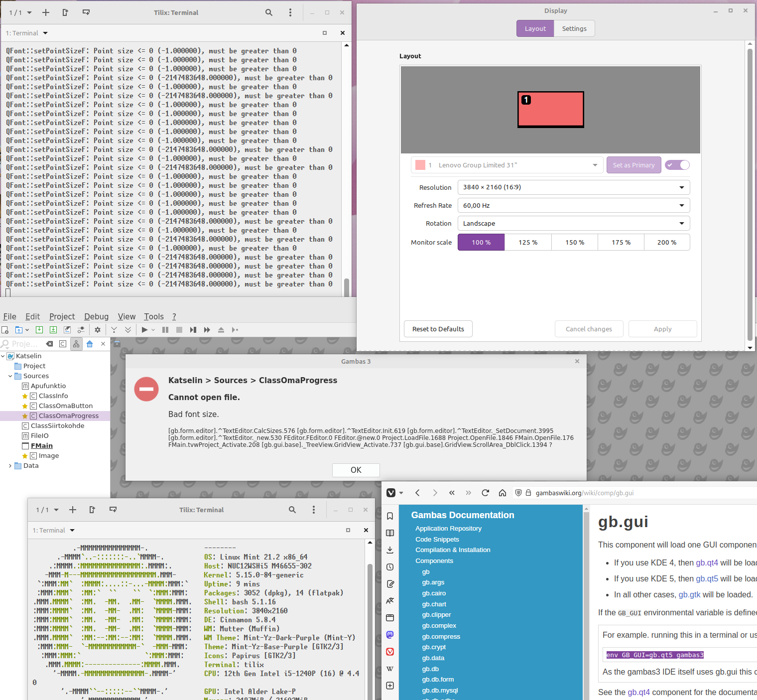Open the Refresh Rate dropdown
The image size is (757, 700).
coord(574,205)
